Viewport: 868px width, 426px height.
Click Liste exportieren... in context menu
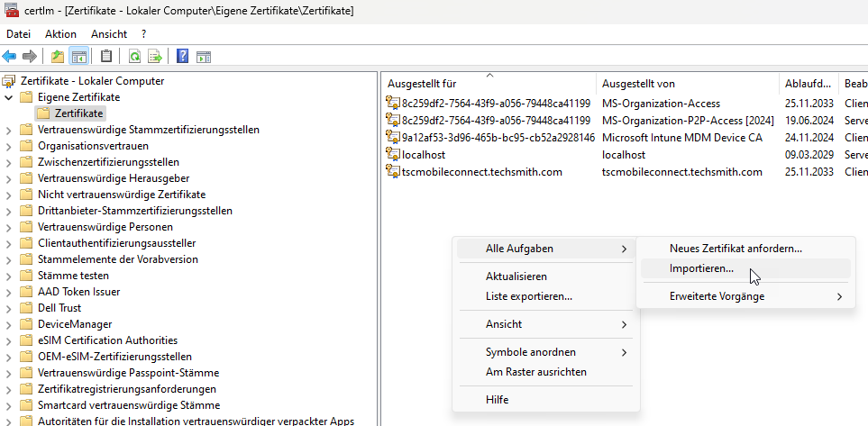point(546,296)
